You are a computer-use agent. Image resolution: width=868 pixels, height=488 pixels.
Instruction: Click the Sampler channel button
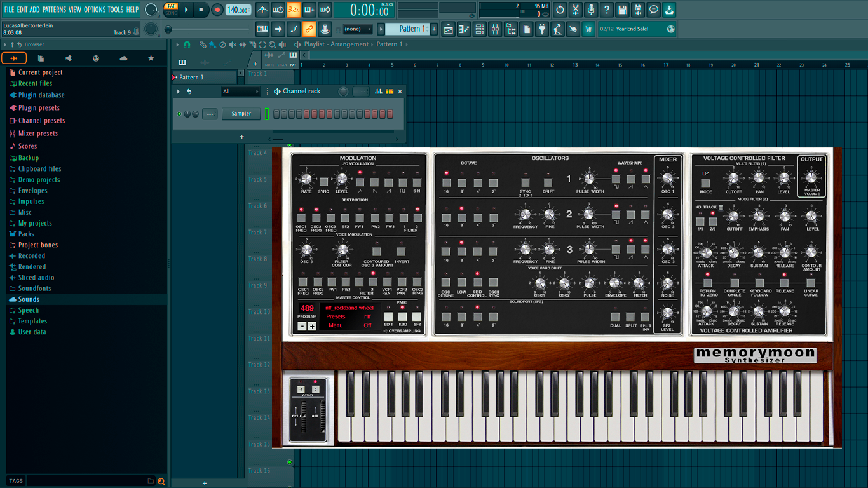[x=241, y=114]
